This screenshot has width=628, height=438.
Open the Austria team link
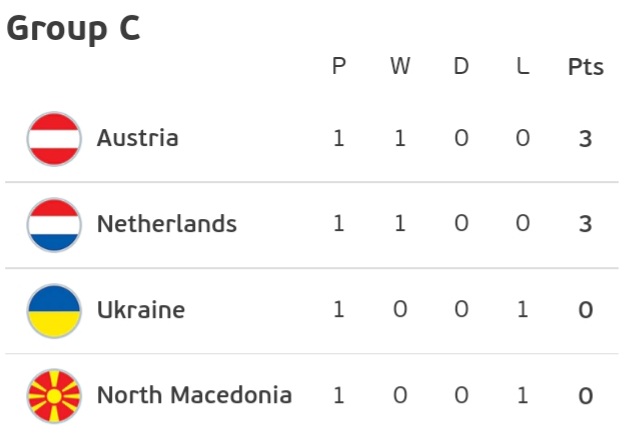pos(137,138)
